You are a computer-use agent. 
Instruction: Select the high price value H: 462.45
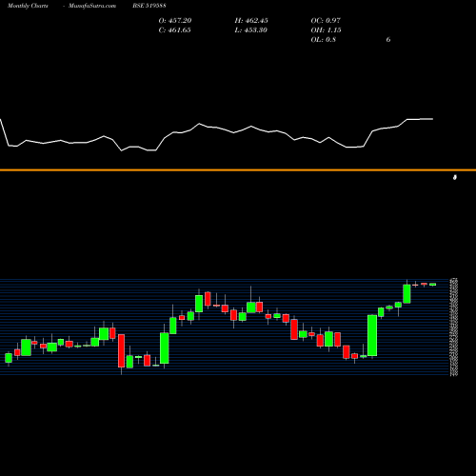point(251,21)
